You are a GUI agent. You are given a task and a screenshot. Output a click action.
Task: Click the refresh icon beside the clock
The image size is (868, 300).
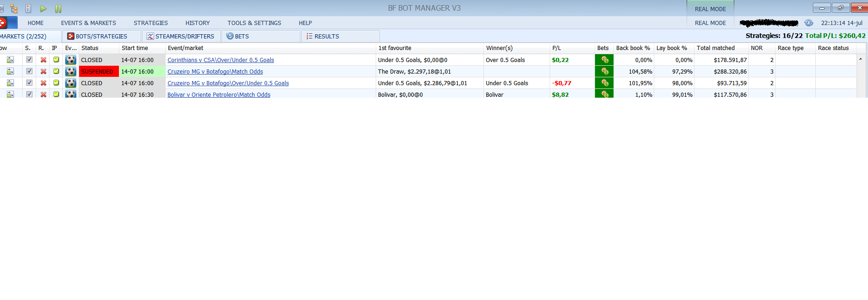tap(808, 23)
